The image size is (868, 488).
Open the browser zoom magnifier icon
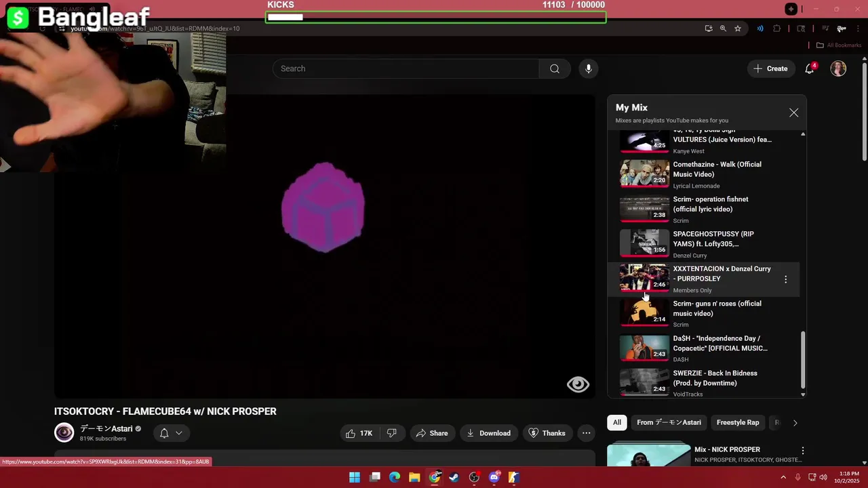[723, 28]
